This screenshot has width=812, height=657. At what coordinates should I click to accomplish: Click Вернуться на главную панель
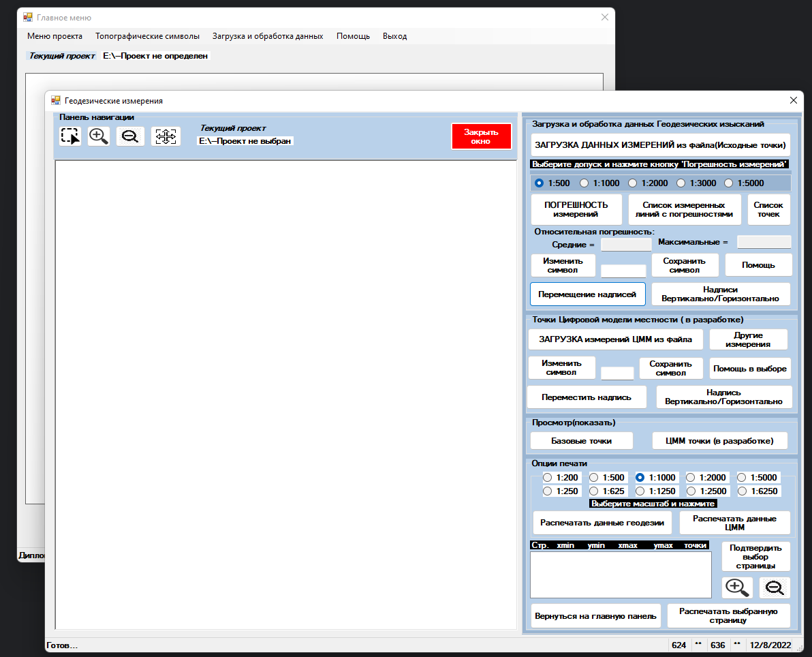(595, 615)
